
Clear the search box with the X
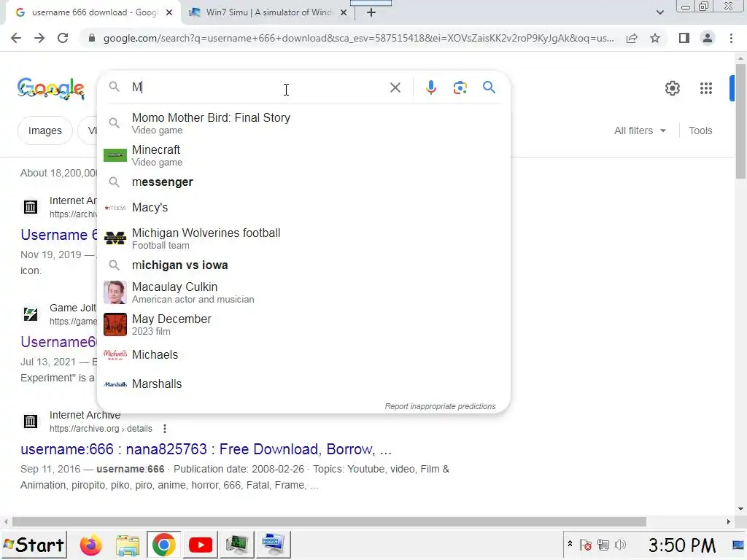(395, 87)
